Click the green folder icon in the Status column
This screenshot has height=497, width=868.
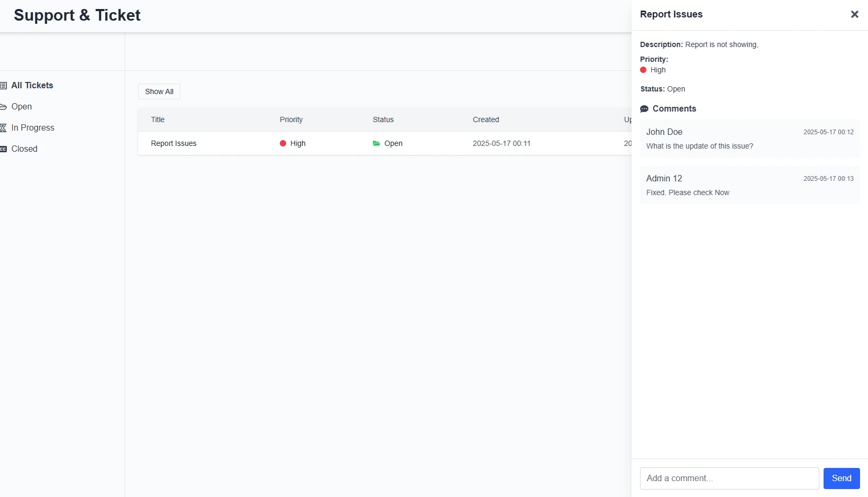pos(376,143)
